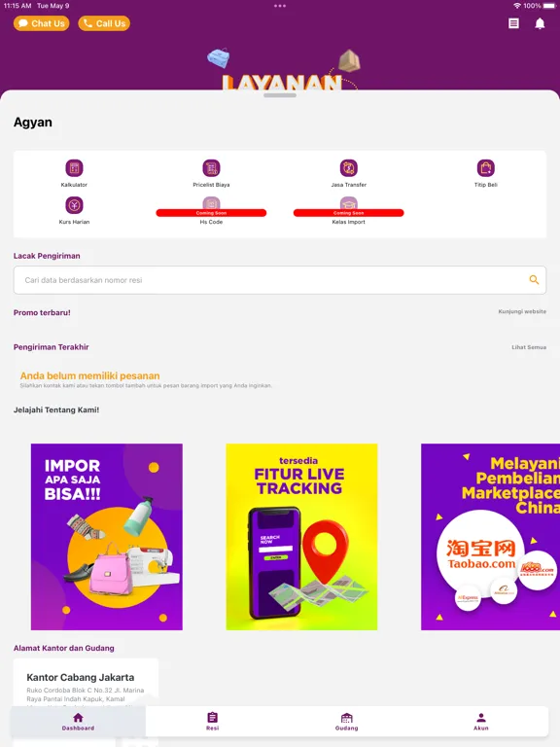This screenshot has width=560, height=747.
Task: Switch to the Resi tab
Action: coord(212,722)
